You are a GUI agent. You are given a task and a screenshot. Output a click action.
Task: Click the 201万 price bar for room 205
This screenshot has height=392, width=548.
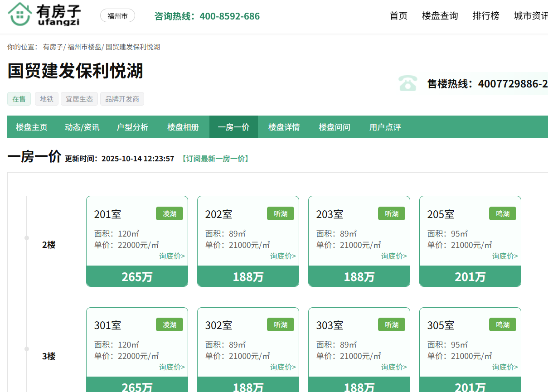pyautogui.click(x=470, y=276)
